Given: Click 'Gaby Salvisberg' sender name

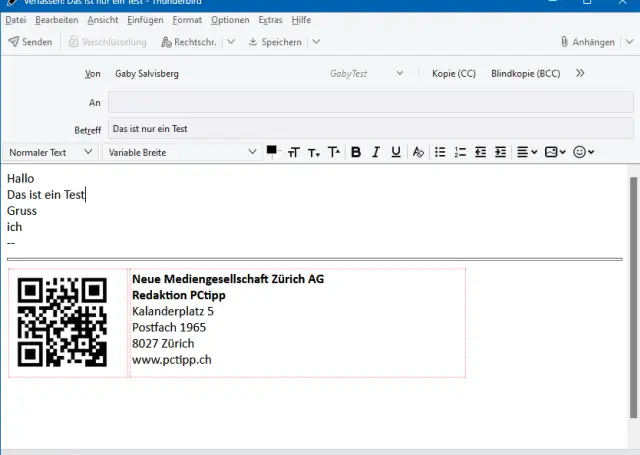Looking at the screenshot, I should tap(147, 74).
